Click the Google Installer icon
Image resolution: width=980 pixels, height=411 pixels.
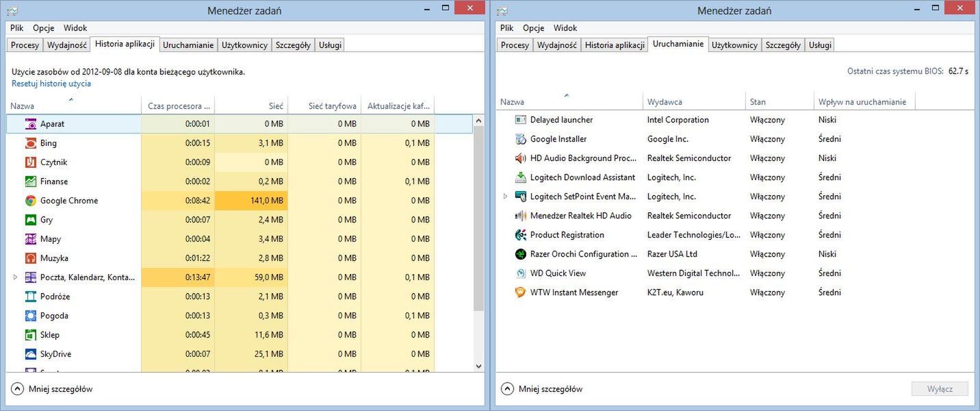[520, 139]
